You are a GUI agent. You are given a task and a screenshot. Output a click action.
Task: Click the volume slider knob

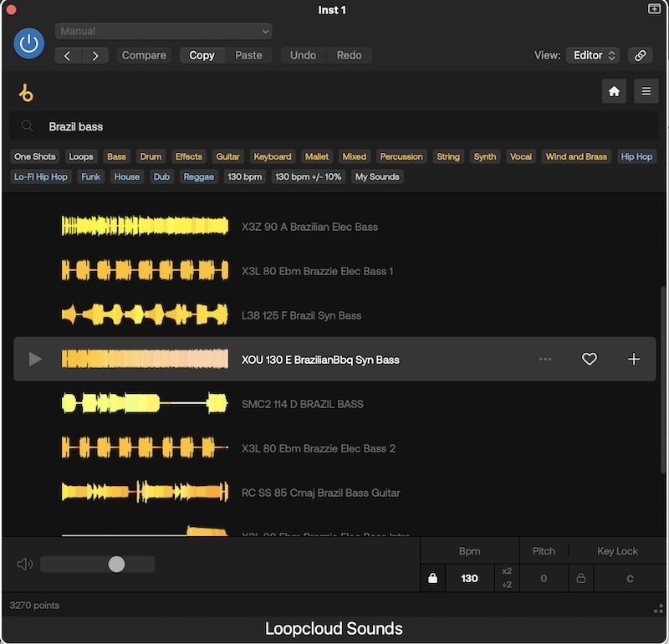[x=116, y=565]
